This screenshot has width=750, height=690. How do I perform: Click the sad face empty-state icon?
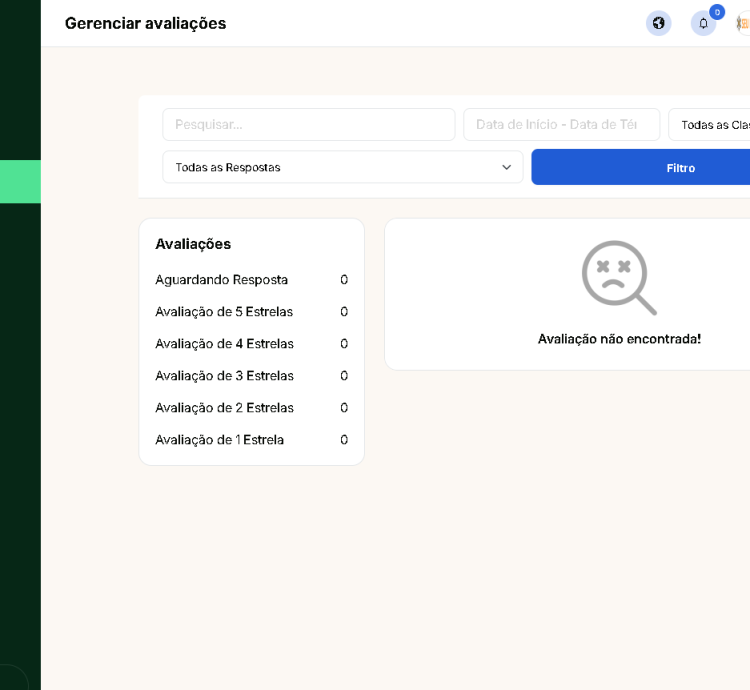pos(618,277)
